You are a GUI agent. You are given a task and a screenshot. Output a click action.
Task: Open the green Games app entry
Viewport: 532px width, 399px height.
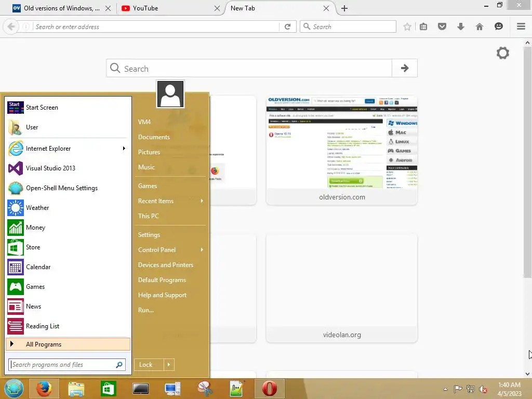pos(68,287)
